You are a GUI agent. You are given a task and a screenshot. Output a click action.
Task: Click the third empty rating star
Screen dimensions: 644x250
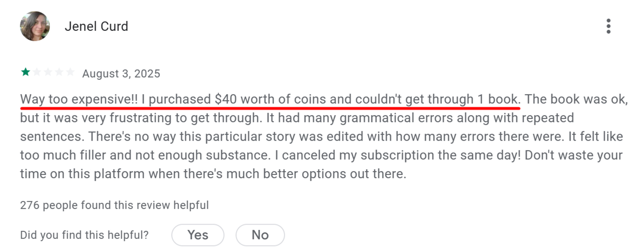(x=48, y=72)
